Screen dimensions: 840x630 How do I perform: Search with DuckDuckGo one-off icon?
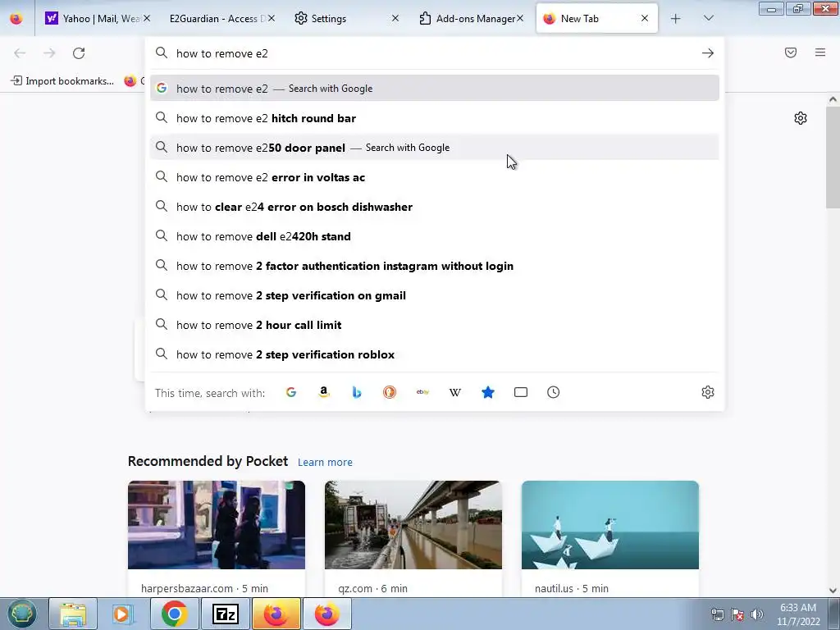[x=390, y=392]
